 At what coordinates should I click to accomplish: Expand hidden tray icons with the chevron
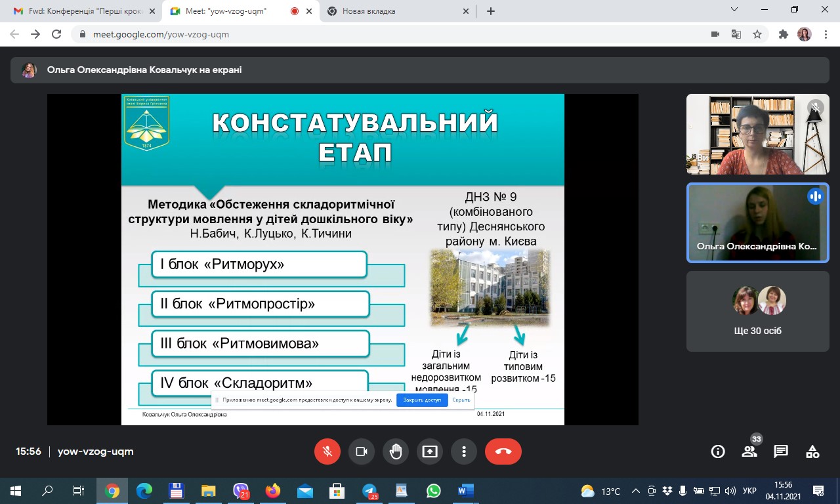click(635, 490)
